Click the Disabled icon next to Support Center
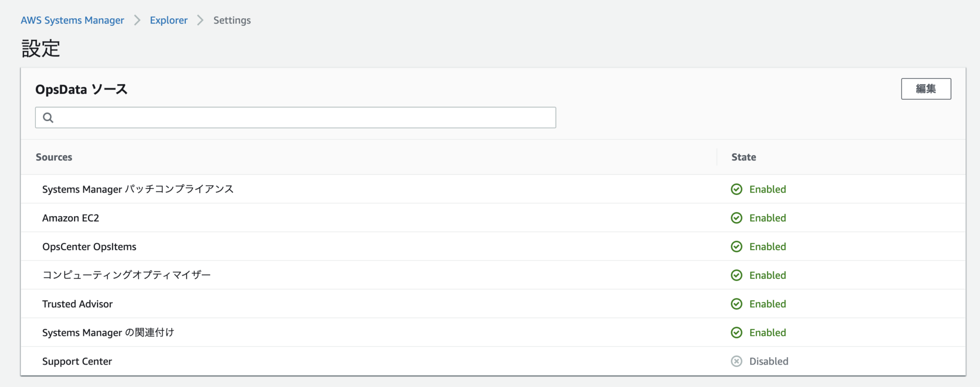The height and width of the screenshot is (387, 980). [736, 361]
